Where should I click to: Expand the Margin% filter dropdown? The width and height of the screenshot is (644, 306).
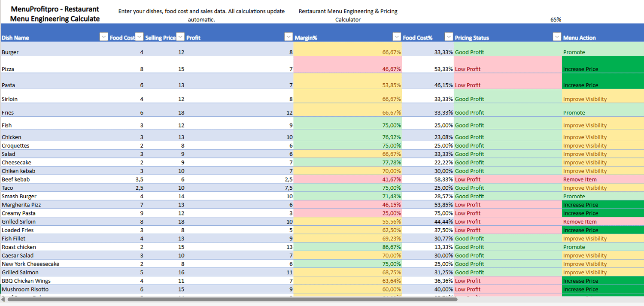click(x=397, y=37)
